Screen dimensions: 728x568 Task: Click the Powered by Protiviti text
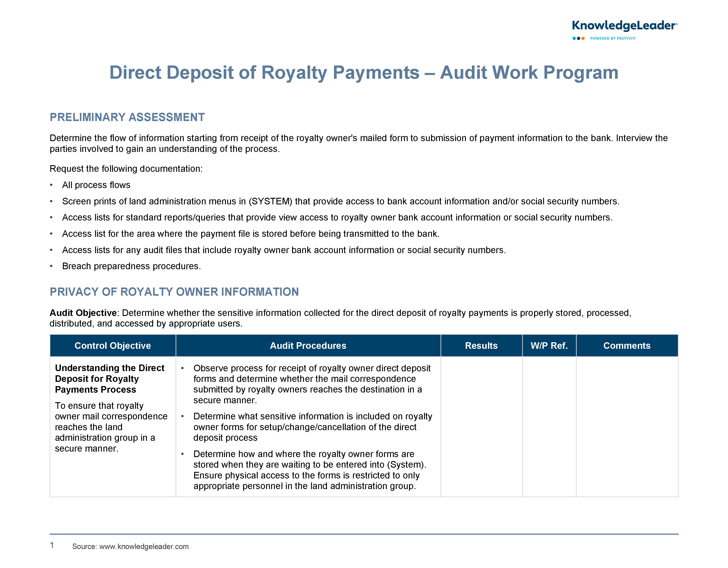point(613,38)
